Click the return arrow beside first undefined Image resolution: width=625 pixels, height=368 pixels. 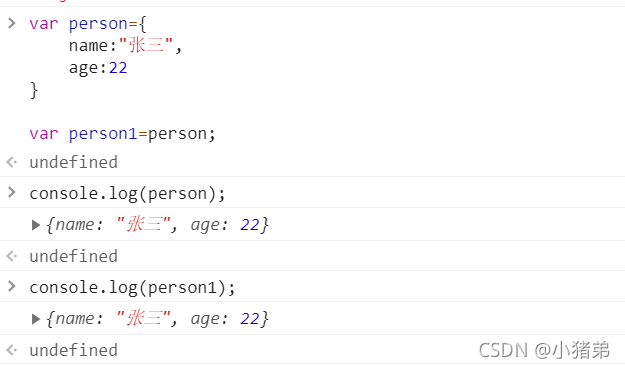point(12,162)
